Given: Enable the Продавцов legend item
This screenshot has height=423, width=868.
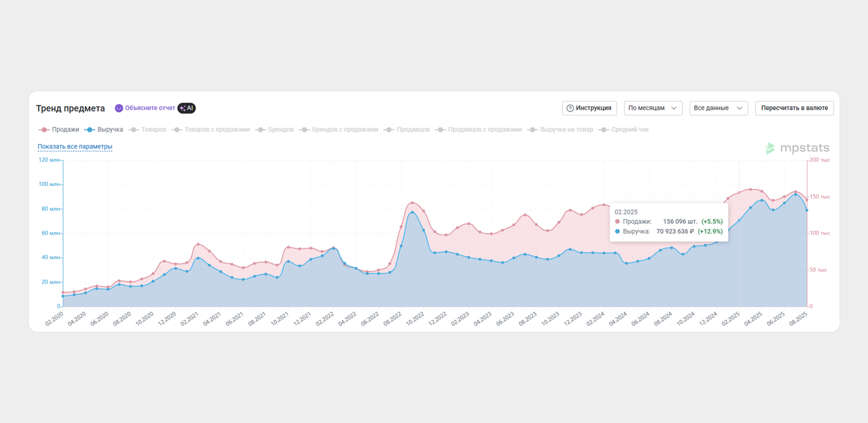Looking at the screenshot, I should pyautogui.click(x=408, y=130).
